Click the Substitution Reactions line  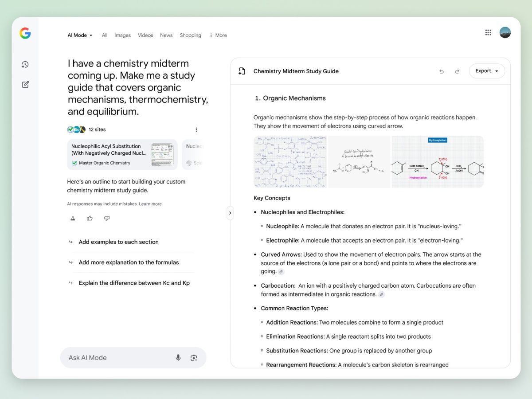[349, 351]
